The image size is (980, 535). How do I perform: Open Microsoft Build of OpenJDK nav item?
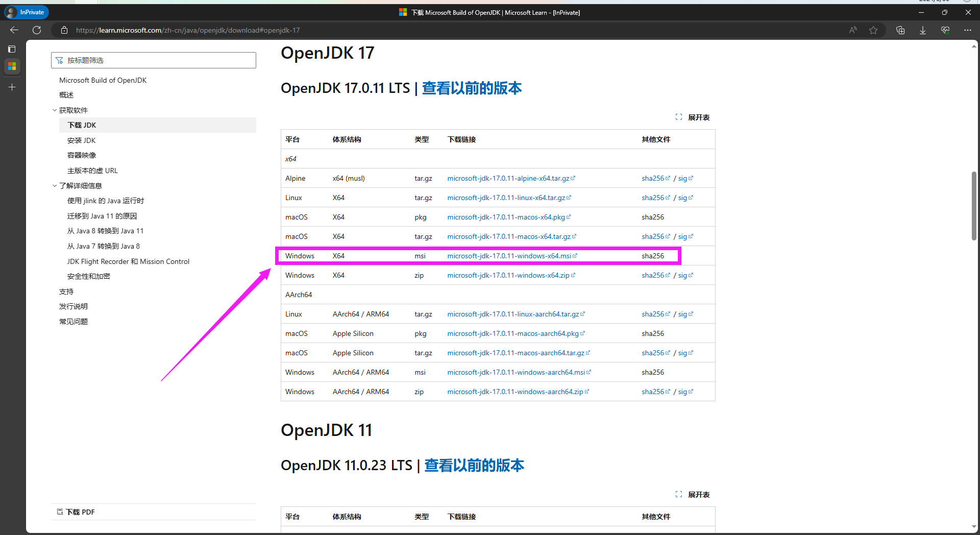pyautogui.click(x=103, y=80)
